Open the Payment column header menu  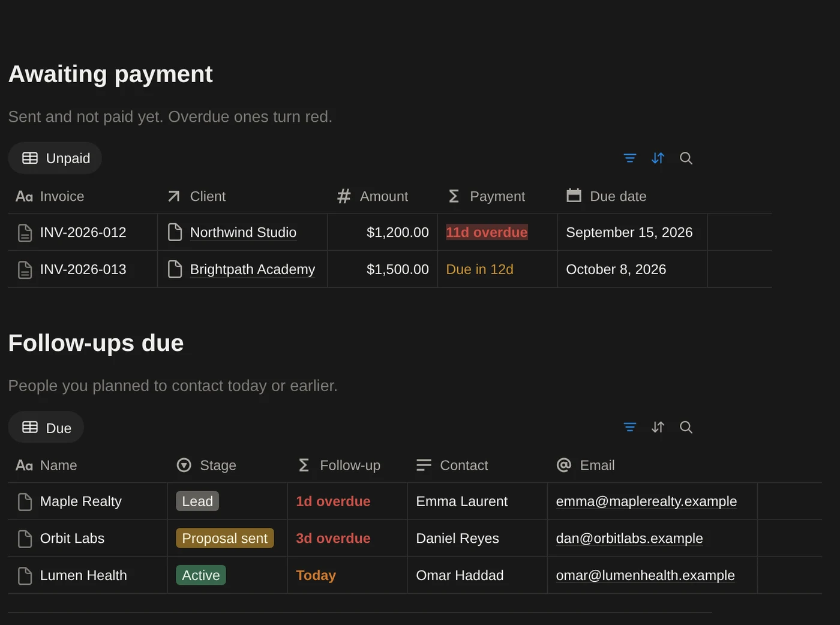pyautogui.click(x=497, y=196)
